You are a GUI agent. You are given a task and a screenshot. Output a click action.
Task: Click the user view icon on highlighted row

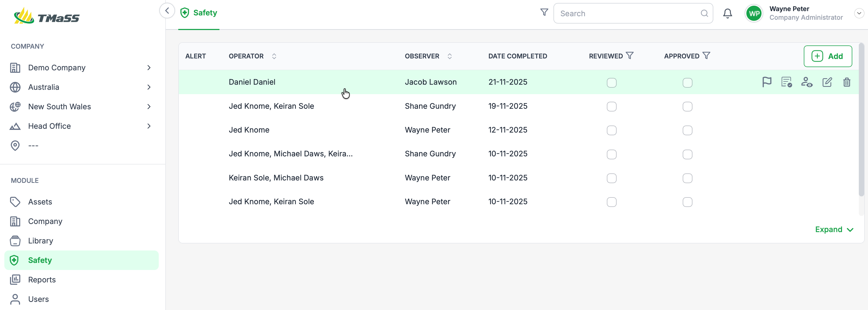[807, 82]
